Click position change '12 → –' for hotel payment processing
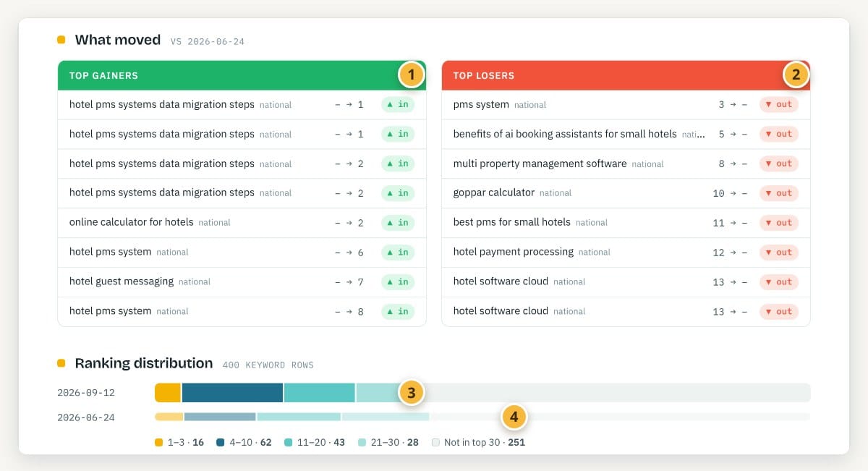 pyautogui.click(x=730, y=253)
